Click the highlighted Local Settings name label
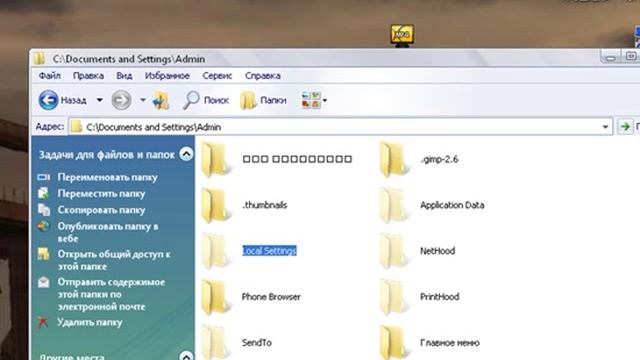The height and width of the screenshot is (360, 640). point(269,251)
